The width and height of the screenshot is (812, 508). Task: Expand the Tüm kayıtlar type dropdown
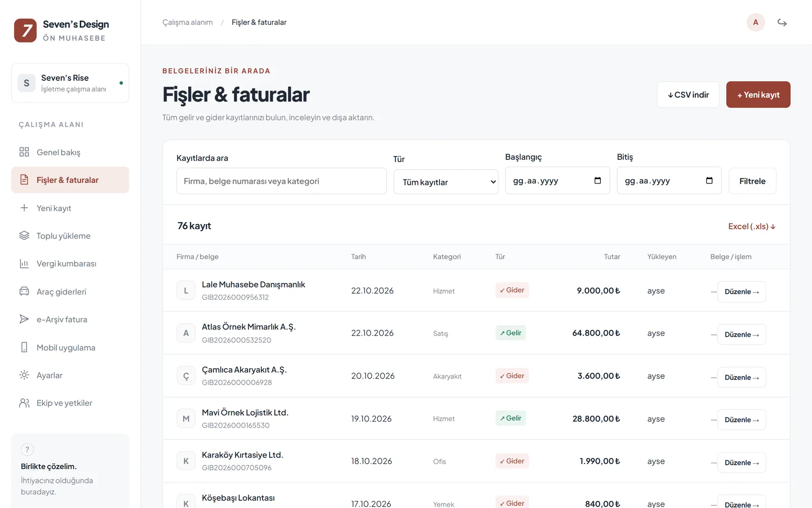coord(446,182)
